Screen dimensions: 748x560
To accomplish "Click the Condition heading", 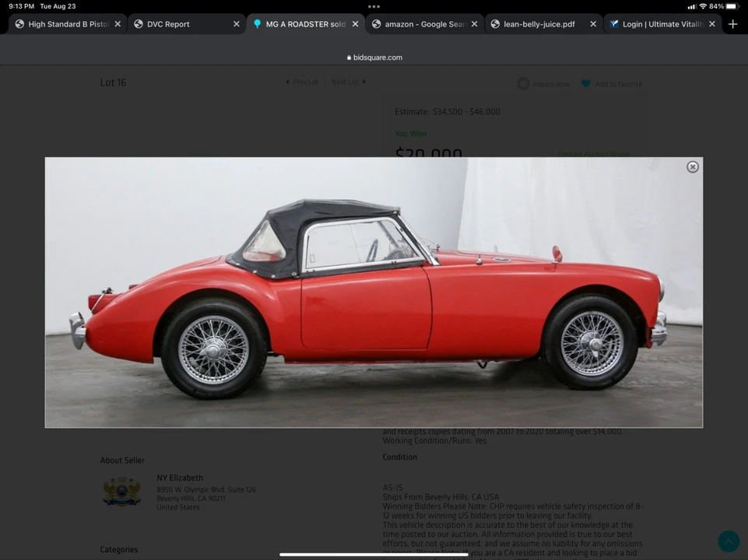I will 400,457.
